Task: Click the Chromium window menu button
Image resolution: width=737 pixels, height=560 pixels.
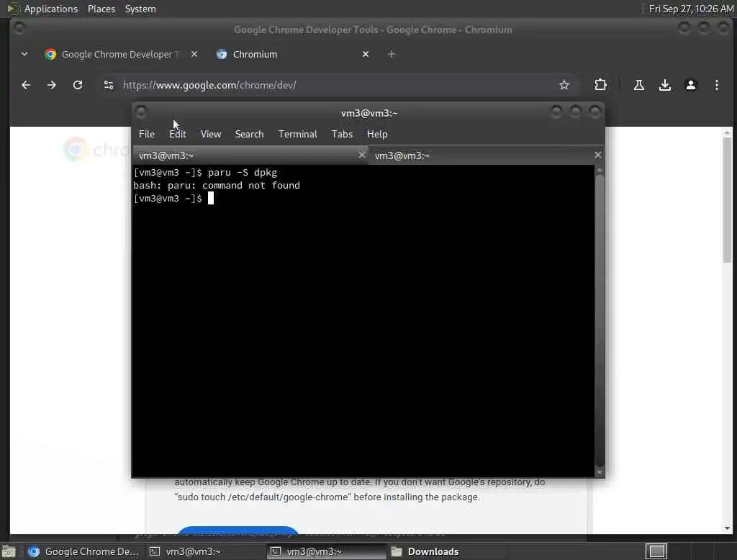Action: [x=19, y=28]
